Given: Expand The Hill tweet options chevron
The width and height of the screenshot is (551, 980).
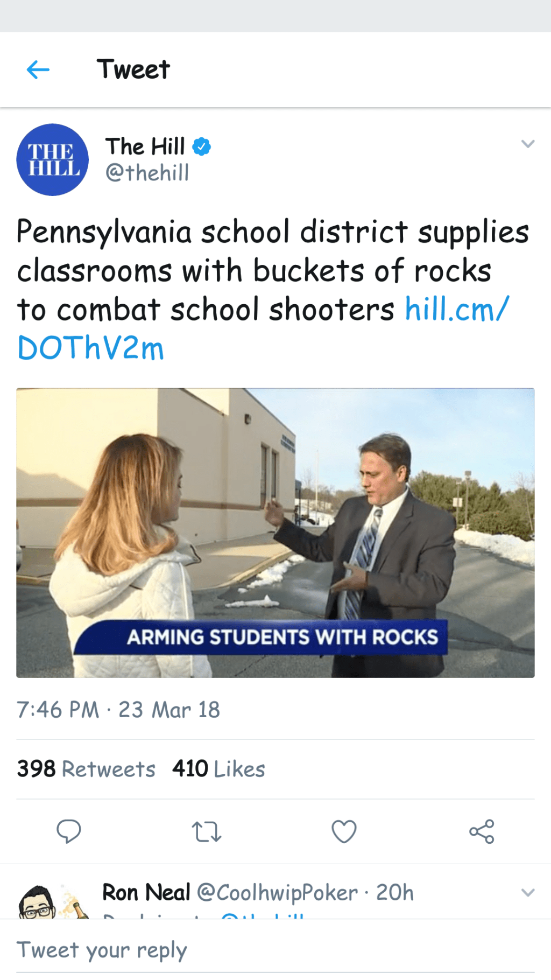Looking at the screenshot, I should tap(528, 144).
